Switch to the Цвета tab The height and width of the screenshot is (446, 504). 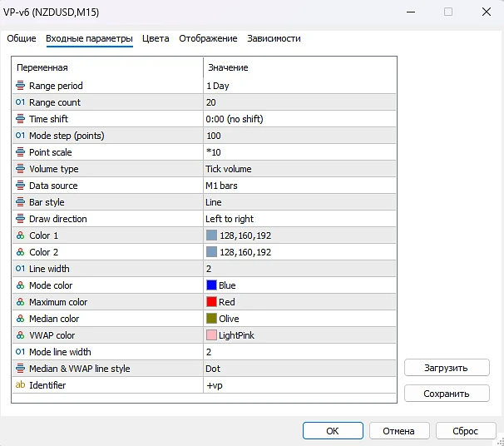(x=156, y=39)
